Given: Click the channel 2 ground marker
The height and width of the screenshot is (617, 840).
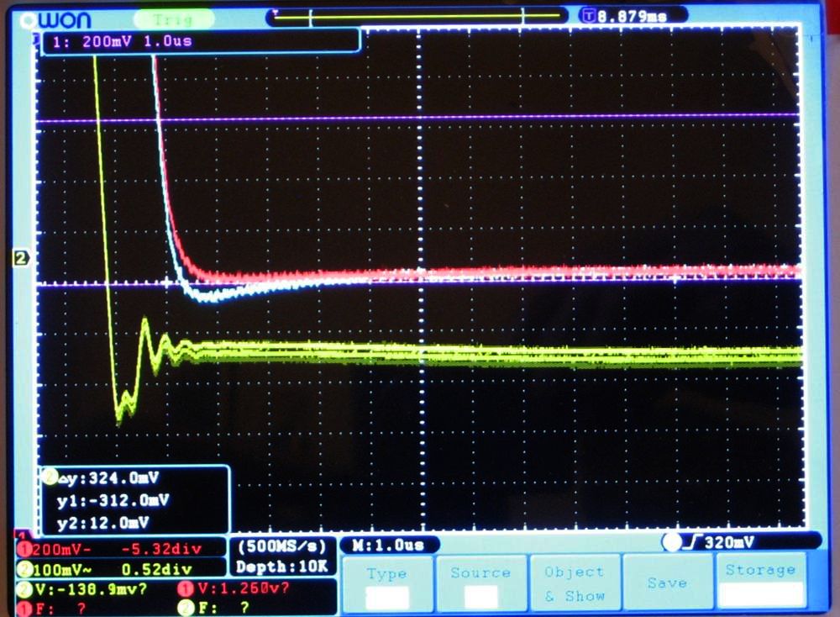Looking at the screenshot, I should pyautogui.click(x=21, y=258).
